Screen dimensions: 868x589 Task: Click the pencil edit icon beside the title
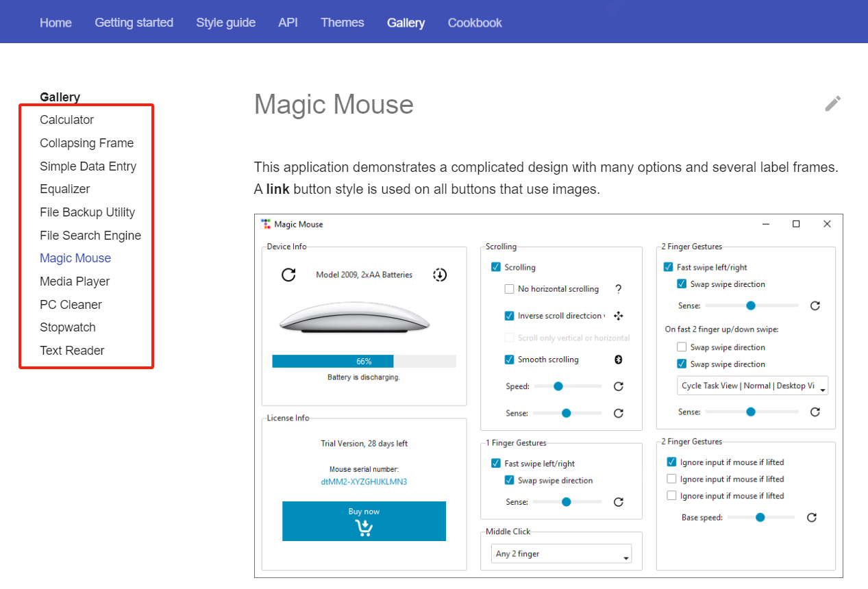(832, 103)
